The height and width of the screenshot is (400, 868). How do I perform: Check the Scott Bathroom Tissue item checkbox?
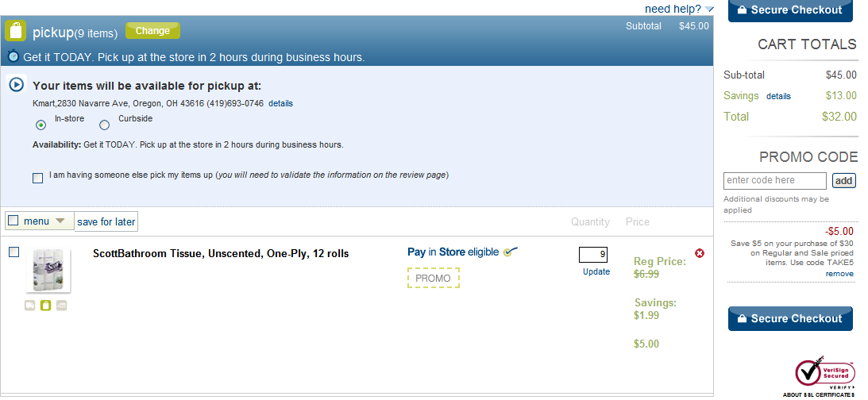point(14,252)
